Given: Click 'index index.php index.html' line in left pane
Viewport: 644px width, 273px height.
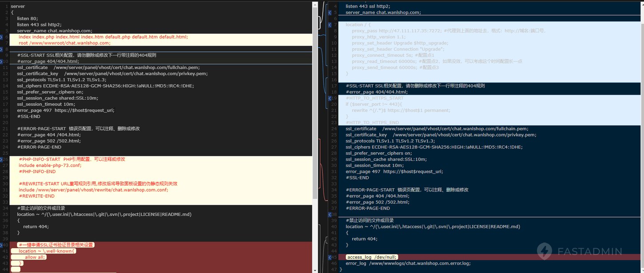Looking at the screenshot, I should (x=103, y=37).
